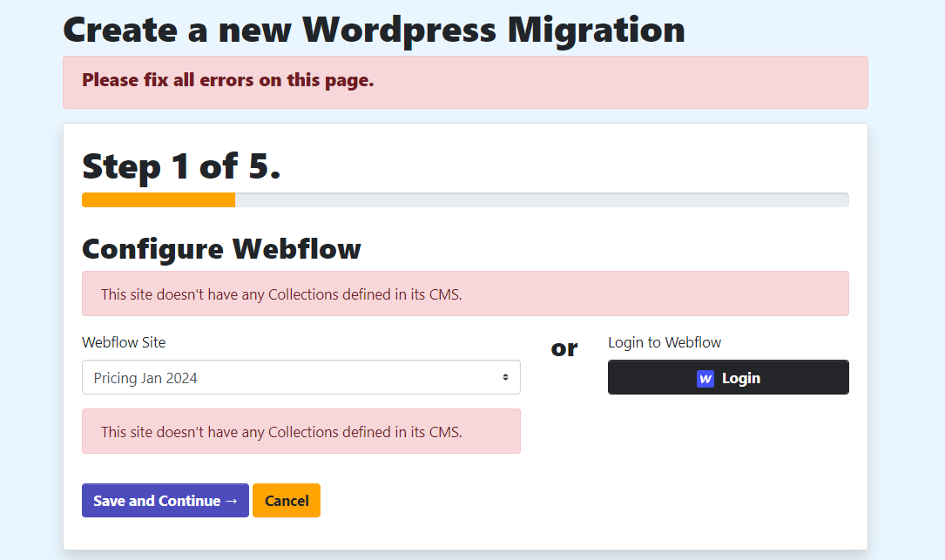This screenshot has height=560, width=945.
Task: Click the up-down caret of the site selector
Action: click(505, 378)
